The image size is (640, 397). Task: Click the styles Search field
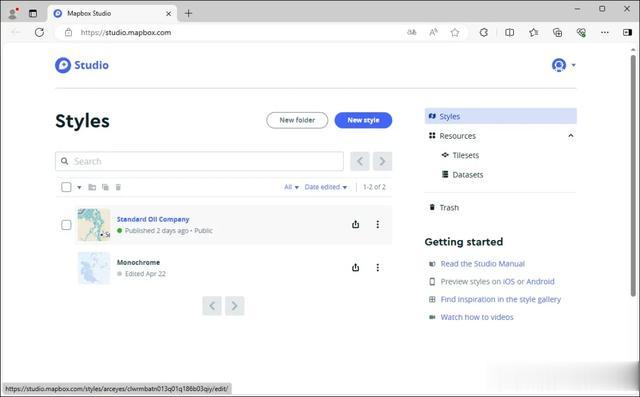tap(200, 161)
